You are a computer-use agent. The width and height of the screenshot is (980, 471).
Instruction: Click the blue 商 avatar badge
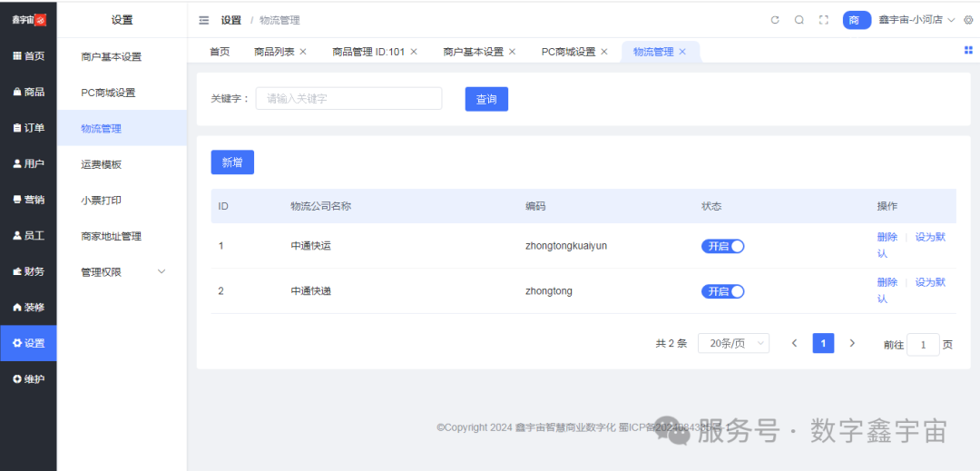click(857, 20)
